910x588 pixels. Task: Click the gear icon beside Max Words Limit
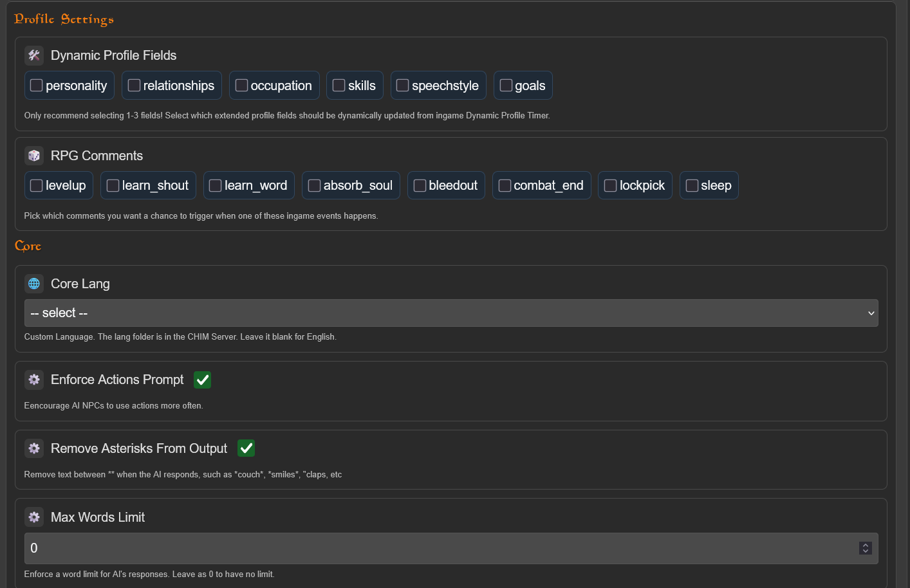coord(34,517)
